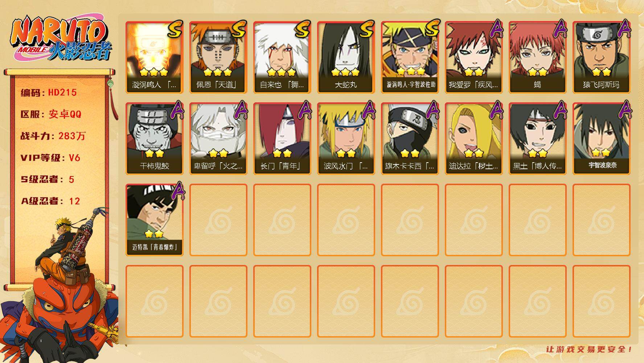Click the A rank badge on 迪达拉 card
644x363 pixels.
495,110
